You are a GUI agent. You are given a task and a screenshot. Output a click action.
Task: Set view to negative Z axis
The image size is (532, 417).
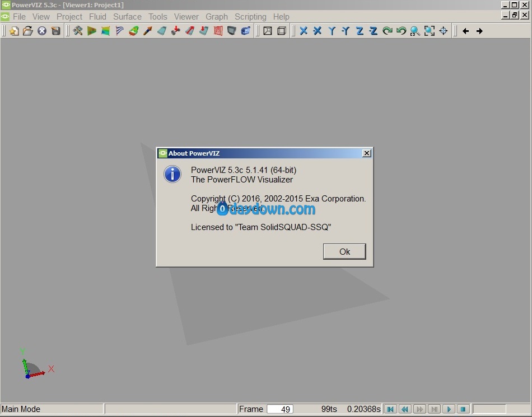pyautogui.click(x=373, y=31)
